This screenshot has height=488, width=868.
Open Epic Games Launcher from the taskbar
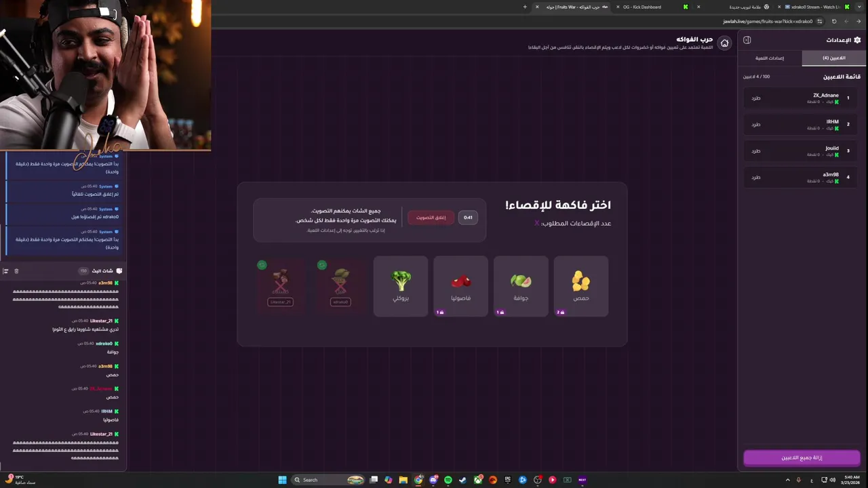click(508, 480)
